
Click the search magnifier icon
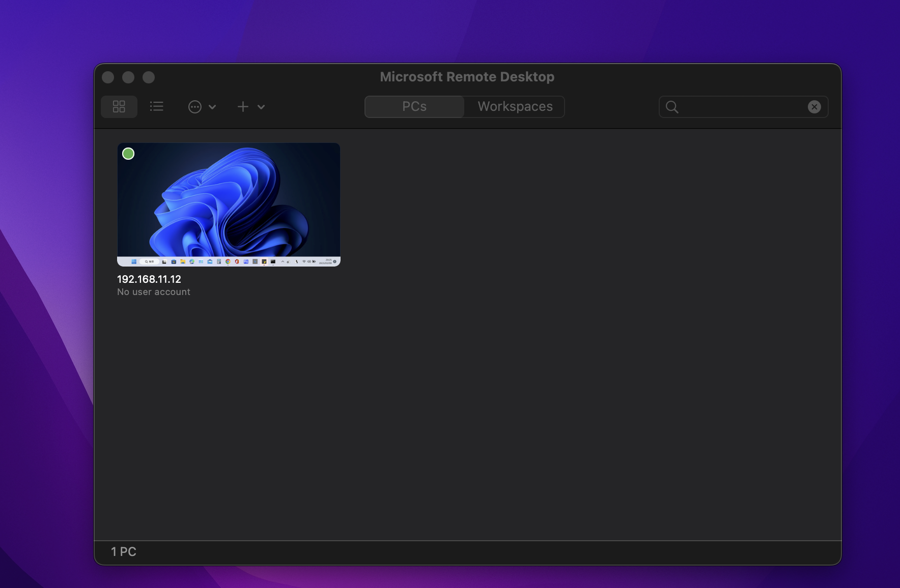coord(672,107)
